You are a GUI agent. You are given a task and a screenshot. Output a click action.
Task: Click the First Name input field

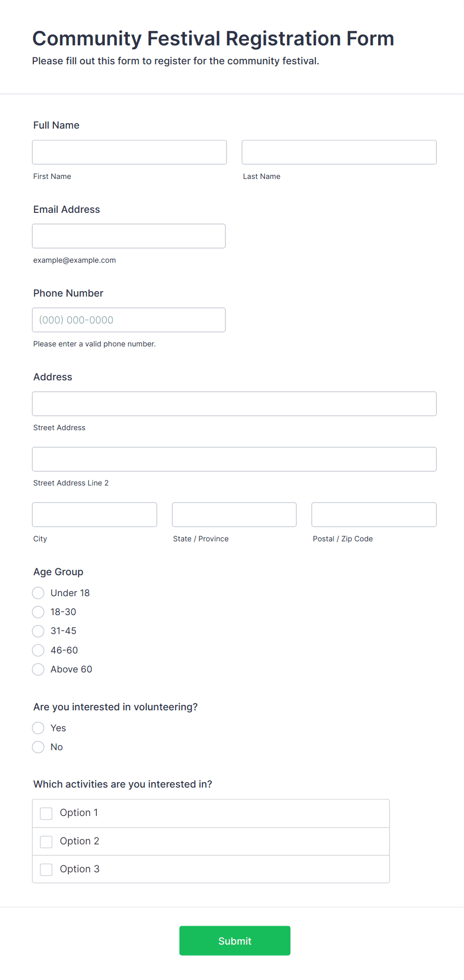tap(129, 152)
